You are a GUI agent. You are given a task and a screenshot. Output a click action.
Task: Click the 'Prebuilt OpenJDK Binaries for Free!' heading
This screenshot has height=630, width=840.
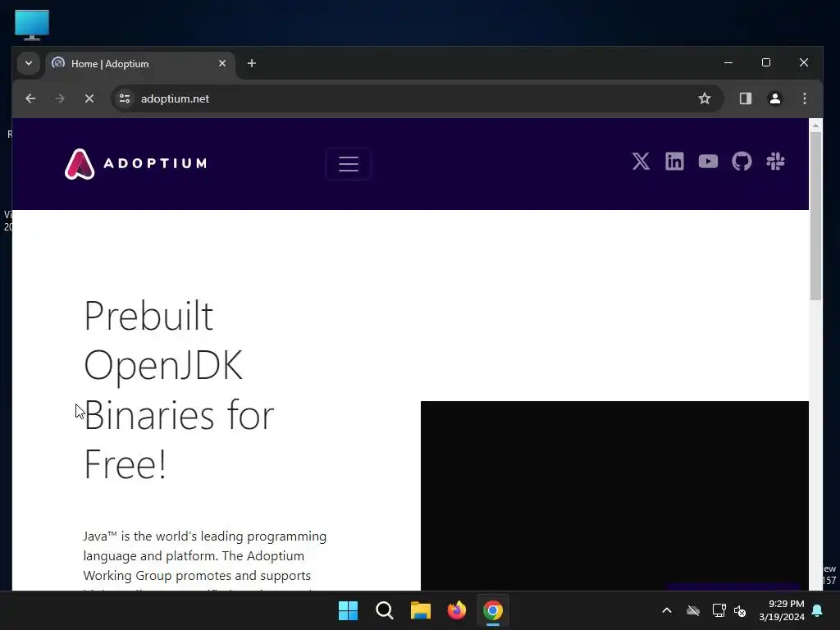[x=179, y=390]
